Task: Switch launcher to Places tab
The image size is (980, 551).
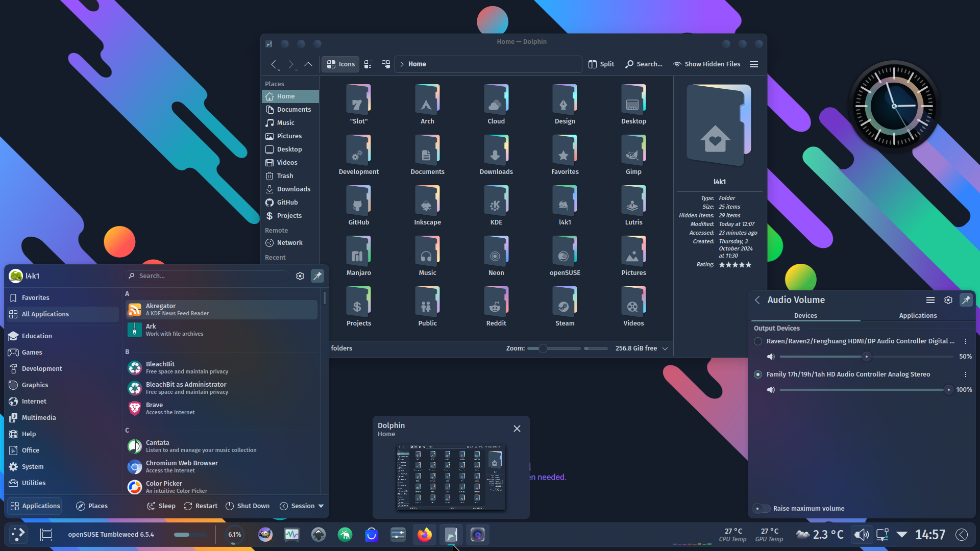Action: pos(92,506)
